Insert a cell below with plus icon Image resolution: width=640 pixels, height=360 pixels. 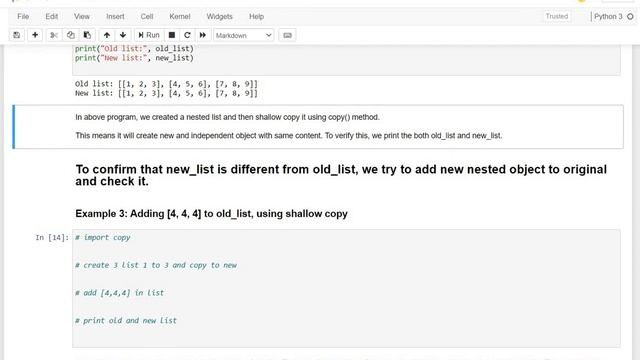[x=35, y=35]
